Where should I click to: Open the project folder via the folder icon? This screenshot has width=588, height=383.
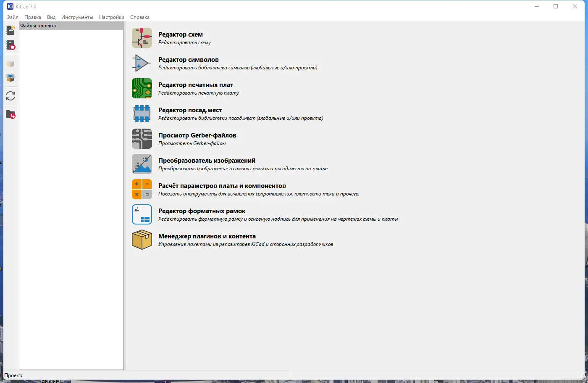tap(10, 114)
